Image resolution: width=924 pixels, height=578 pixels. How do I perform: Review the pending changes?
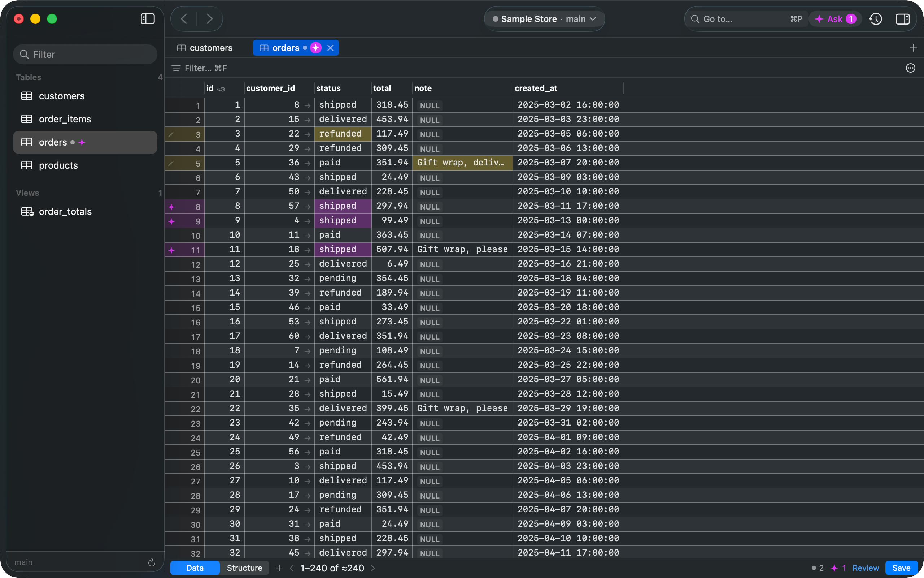[x=865, y=568]
